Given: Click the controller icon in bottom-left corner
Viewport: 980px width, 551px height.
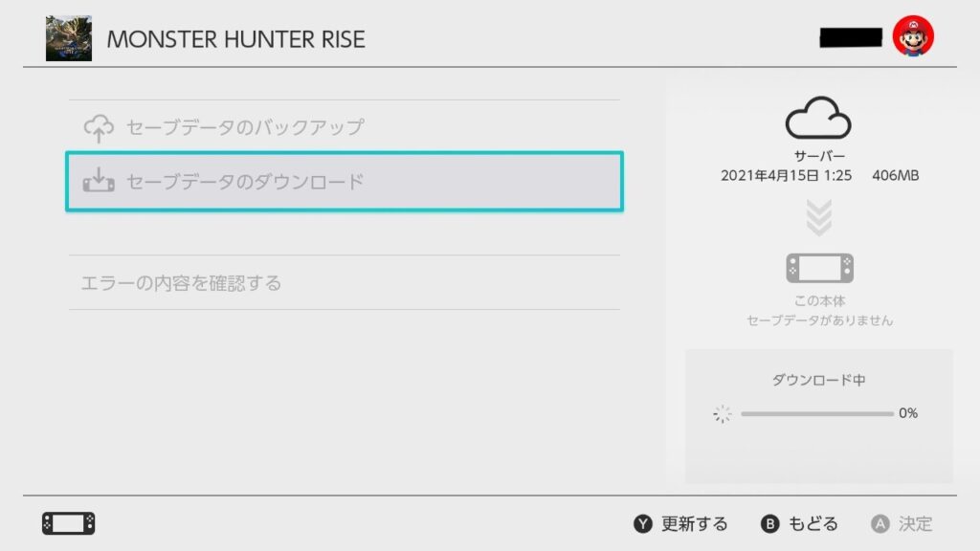Looking at the screenshot, I should click(69, 523).
